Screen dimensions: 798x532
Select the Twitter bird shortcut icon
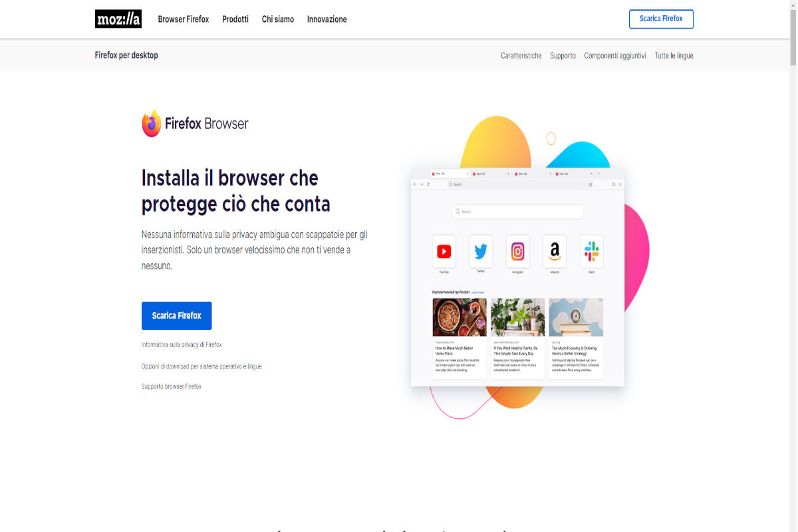click(x=481, y=251)
